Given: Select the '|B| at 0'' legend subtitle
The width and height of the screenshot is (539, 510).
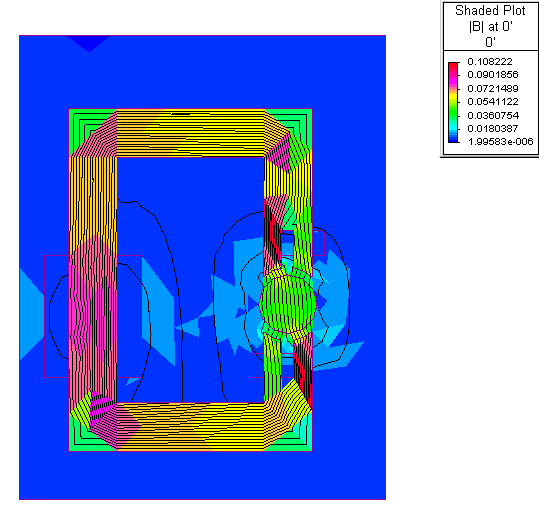Looking at the screenshot, I should tap(491, 26).
